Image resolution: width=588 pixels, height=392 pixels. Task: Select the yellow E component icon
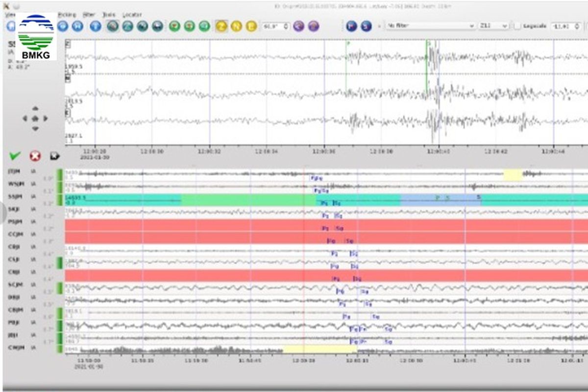[251, 26]
